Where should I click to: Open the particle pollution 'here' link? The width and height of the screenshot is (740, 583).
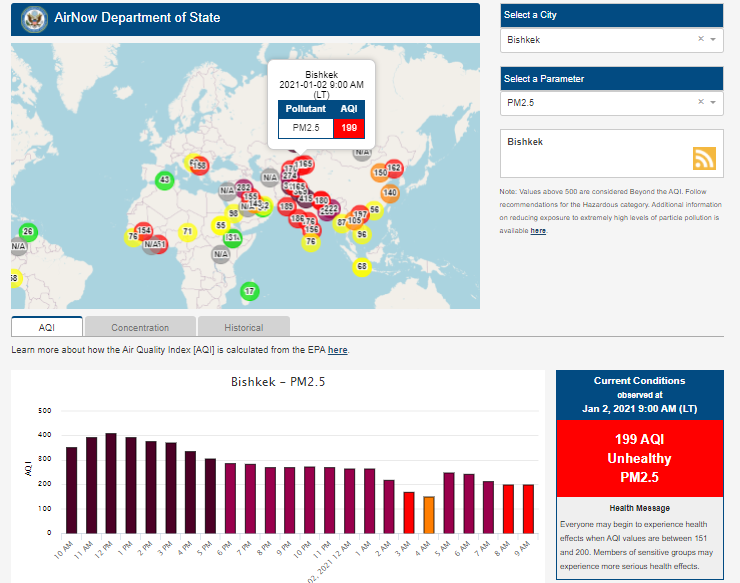538,231
